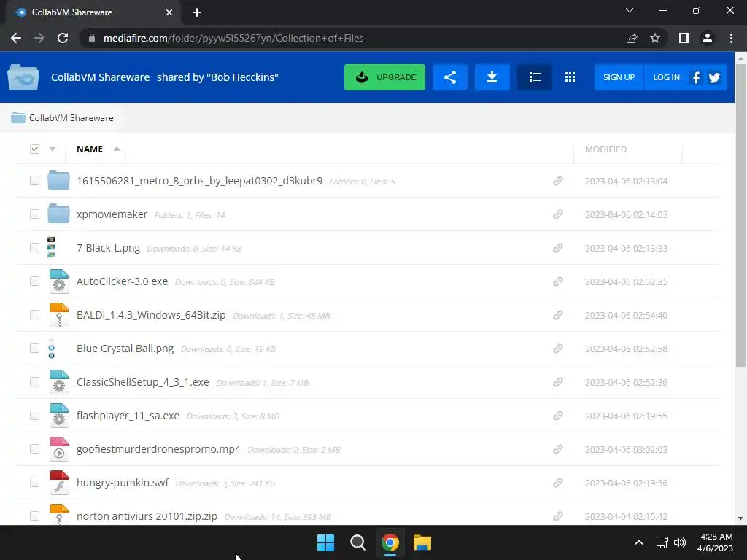Open Windows Start menu
This screenshot has height=560, width=747.
coord(326,542)
